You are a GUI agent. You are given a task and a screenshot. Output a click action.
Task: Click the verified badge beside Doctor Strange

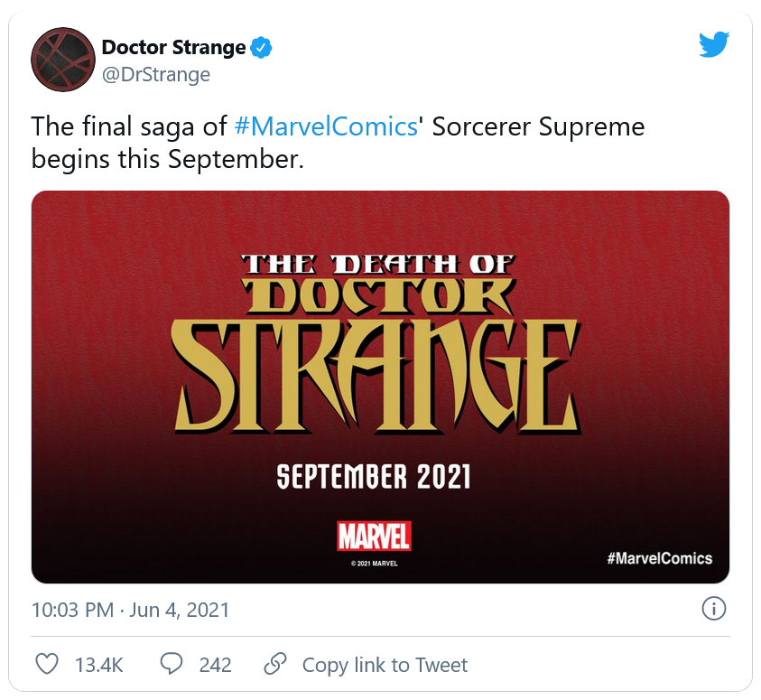[x=262, y=47]
